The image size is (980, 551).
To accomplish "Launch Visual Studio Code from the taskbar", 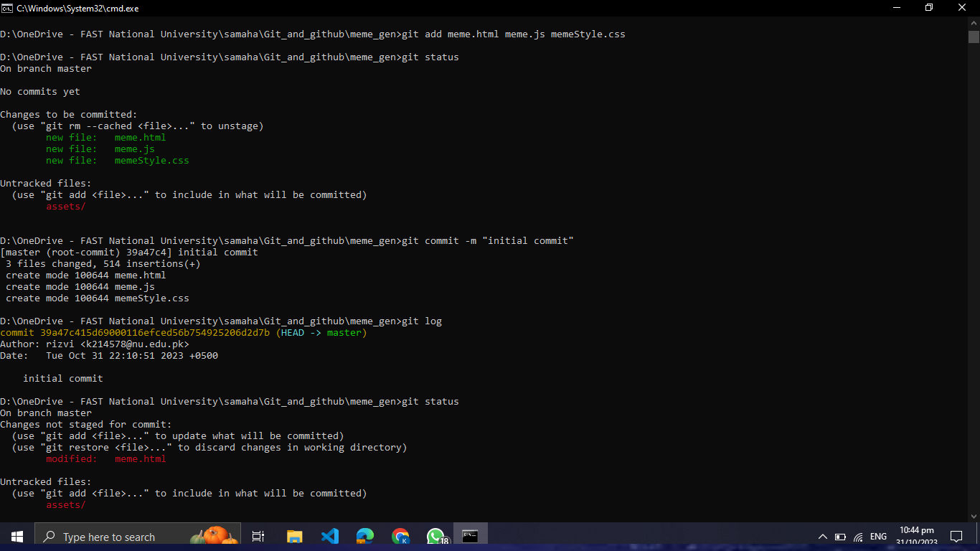I will (x=329, y=536).
